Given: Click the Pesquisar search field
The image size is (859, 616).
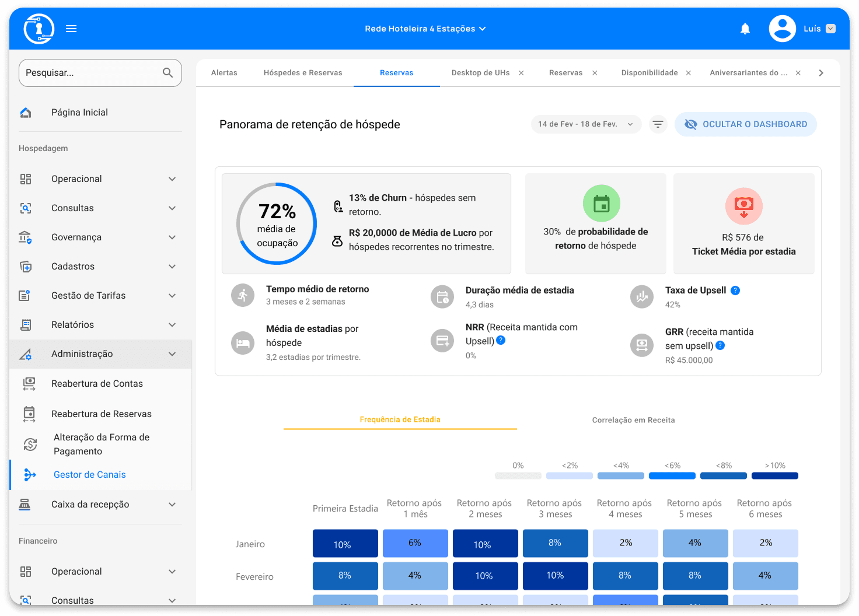Looking at the screenshot, I should pos(90,73).
